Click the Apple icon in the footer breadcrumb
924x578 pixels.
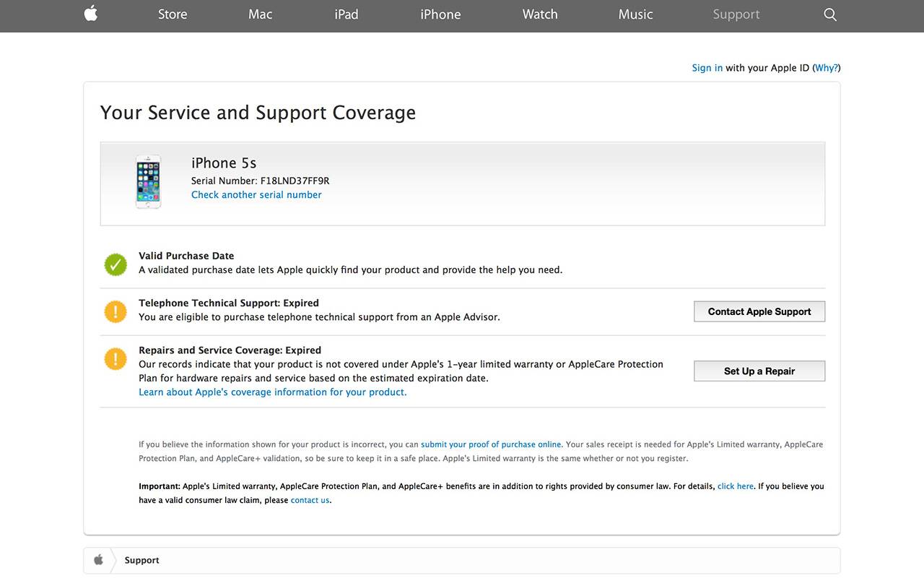click(x=99, y=560)
